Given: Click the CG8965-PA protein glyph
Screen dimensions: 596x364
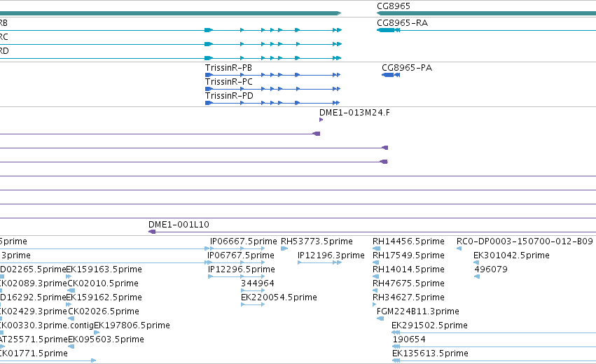Looking at the screenshot, I should pos(391,75).
